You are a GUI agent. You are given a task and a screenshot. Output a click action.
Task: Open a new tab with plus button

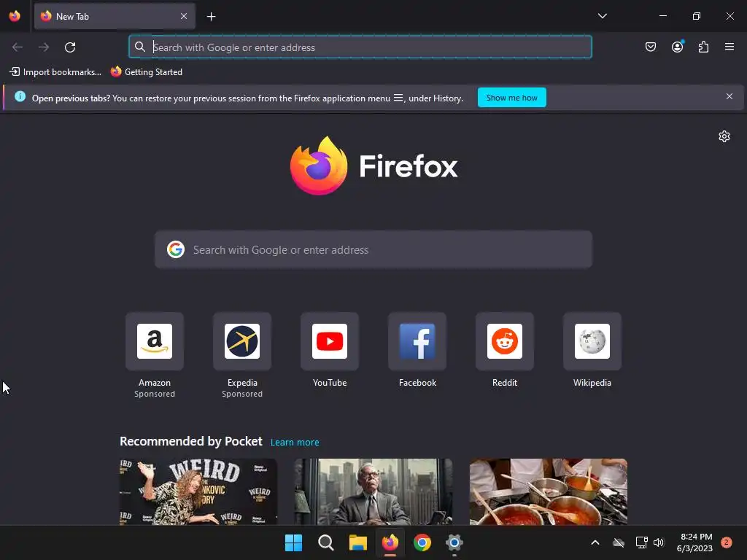tap(211, 17)
